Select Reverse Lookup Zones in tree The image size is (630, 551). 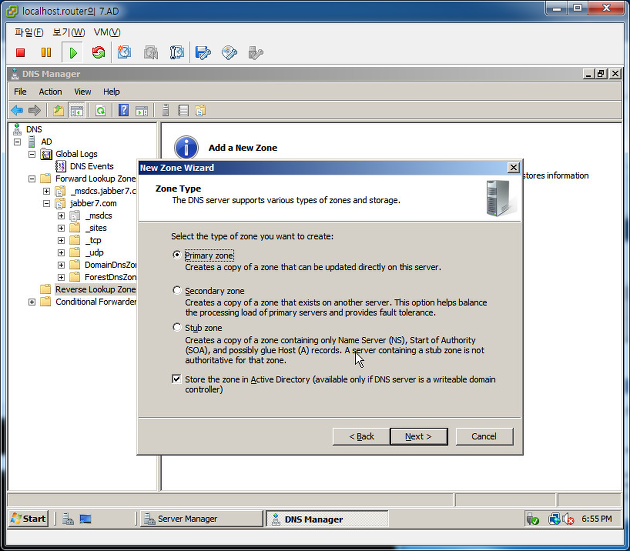pyautogui.click(x=95, y=289)
